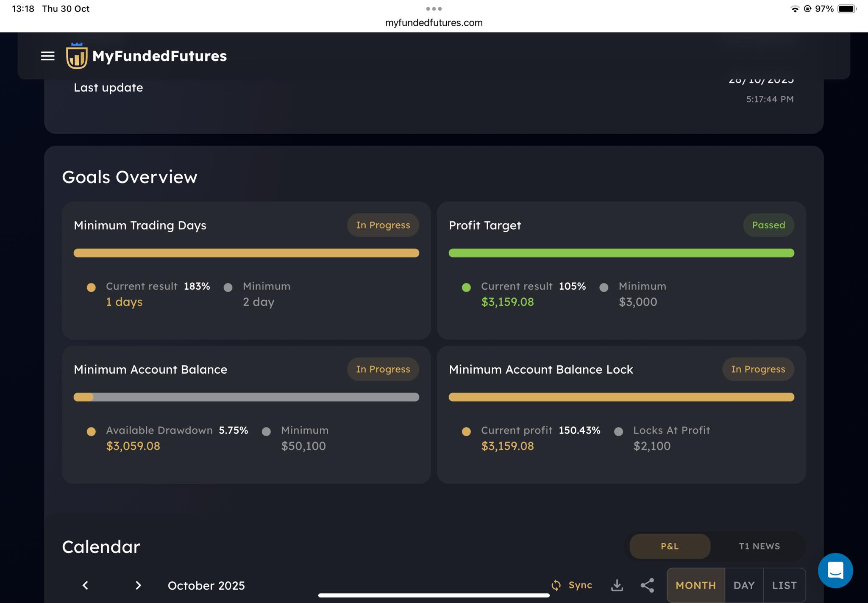Click Minimum Account Balance progress bar
The height and width of the screenshot is (603, 868).
click(x=246, y=397)
